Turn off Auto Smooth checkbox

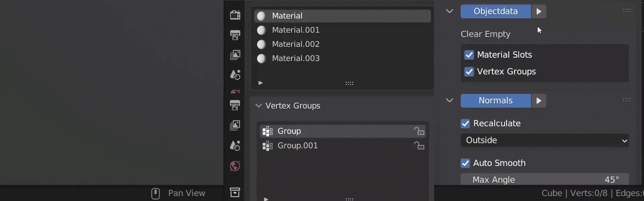(x=465, y=163)
